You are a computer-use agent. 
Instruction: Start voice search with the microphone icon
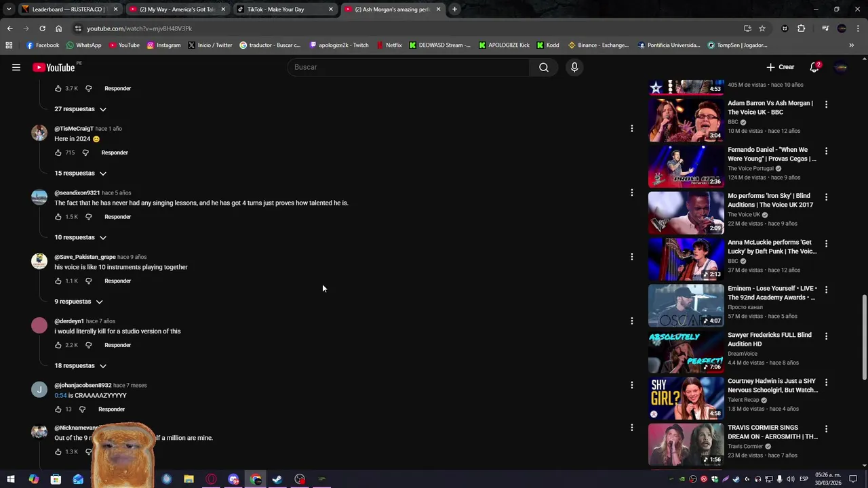574,67
